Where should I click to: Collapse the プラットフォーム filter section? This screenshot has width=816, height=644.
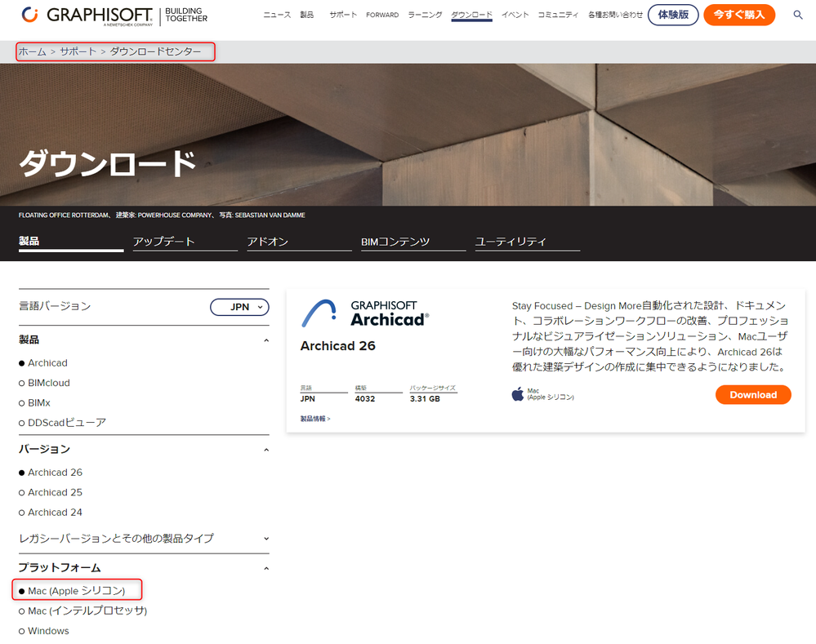point(266,568)
